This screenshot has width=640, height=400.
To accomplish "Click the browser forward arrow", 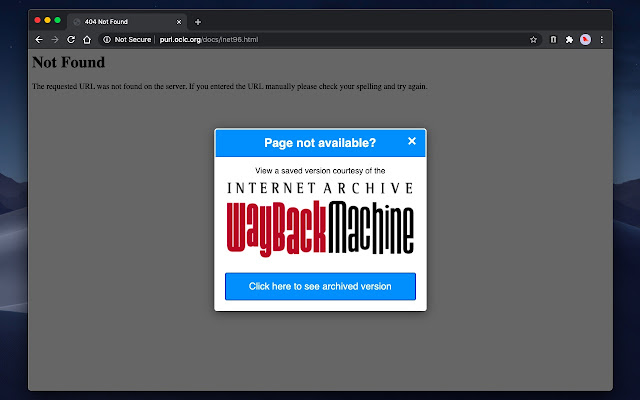I will (55, 39).
